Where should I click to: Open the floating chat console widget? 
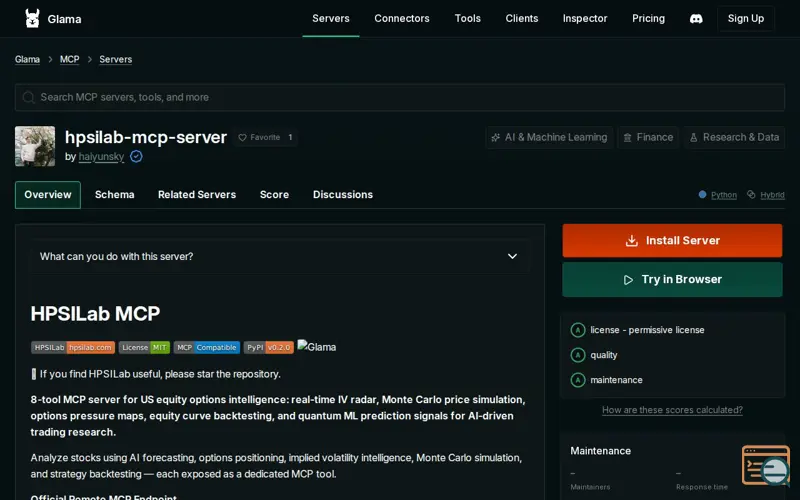(x=766, y=465)
